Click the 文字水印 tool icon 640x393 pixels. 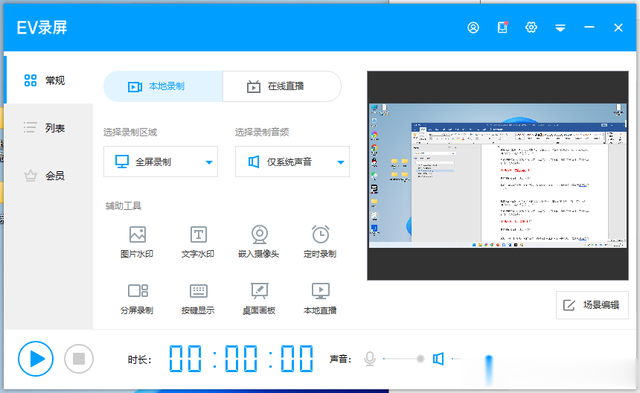(198, 235)
